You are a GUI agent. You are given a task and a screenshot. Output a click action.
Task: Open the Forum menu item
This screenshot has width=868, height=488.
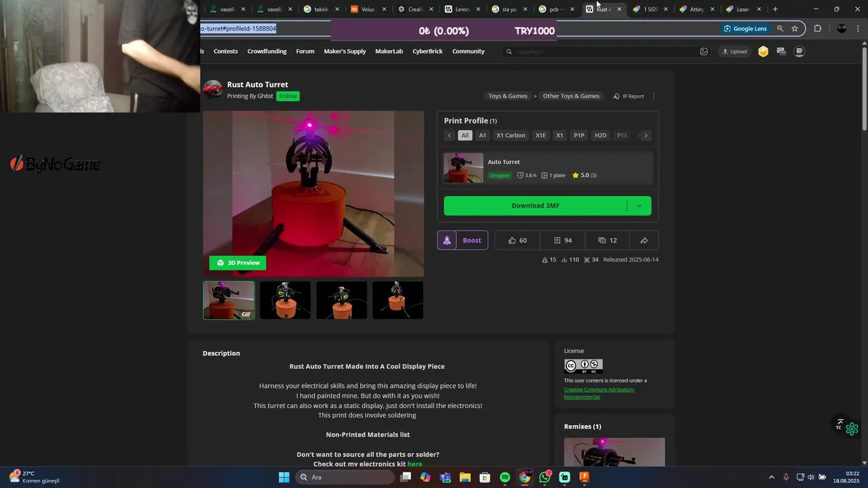point(305,52)
